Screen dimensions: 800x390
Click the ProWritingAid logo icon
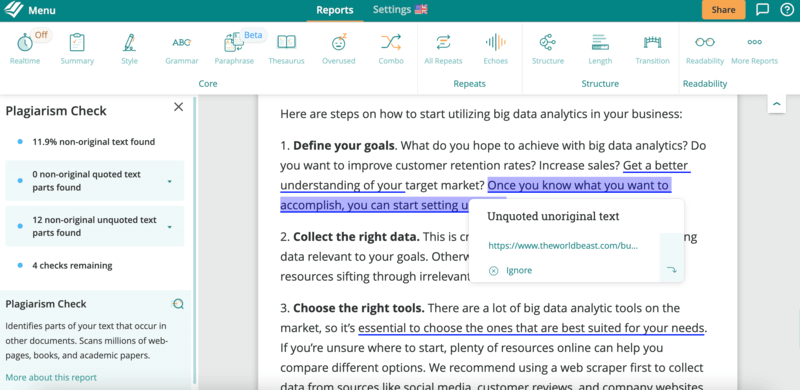13,10
